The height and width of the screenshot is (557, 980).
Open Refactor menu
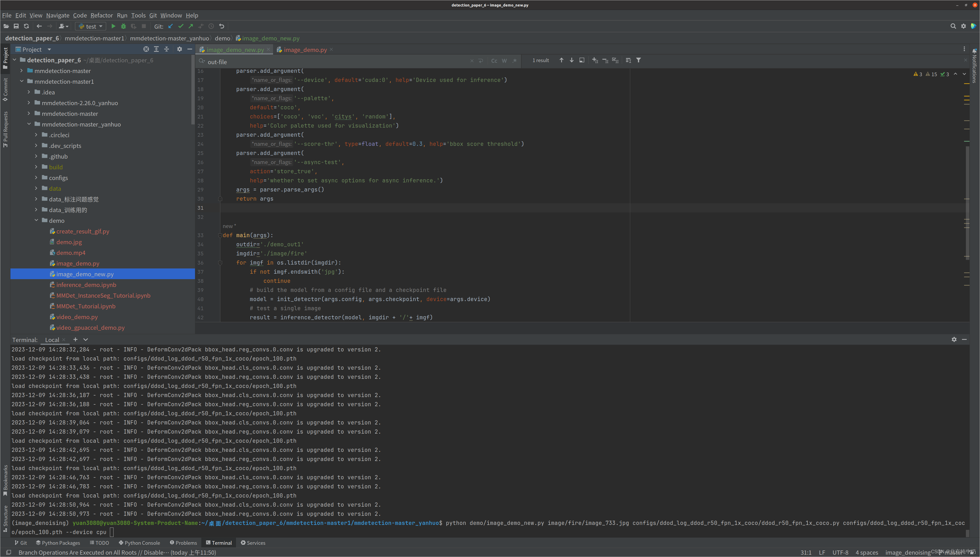(102, 15)
